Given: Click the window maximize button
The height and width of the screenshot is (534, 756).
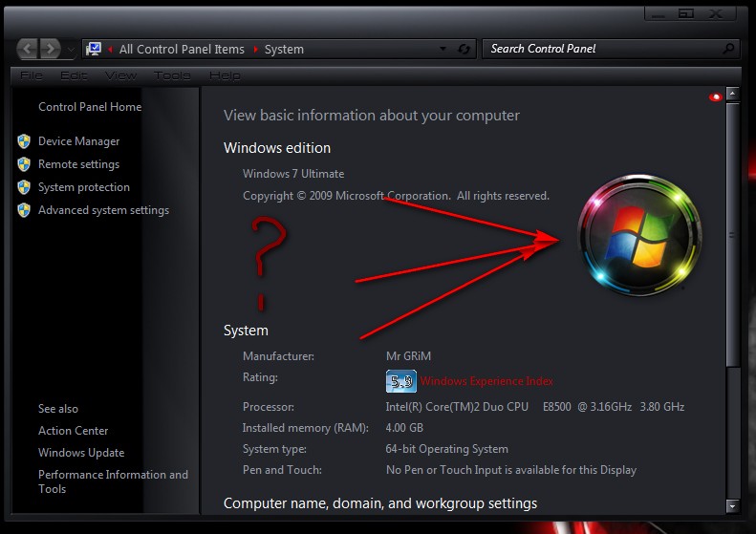Looking at the screenshot, I should coord(685,14).
